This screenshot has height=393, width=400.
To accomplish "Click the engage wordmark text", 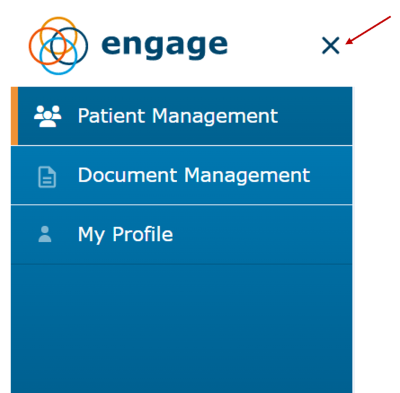I will 165,47.
